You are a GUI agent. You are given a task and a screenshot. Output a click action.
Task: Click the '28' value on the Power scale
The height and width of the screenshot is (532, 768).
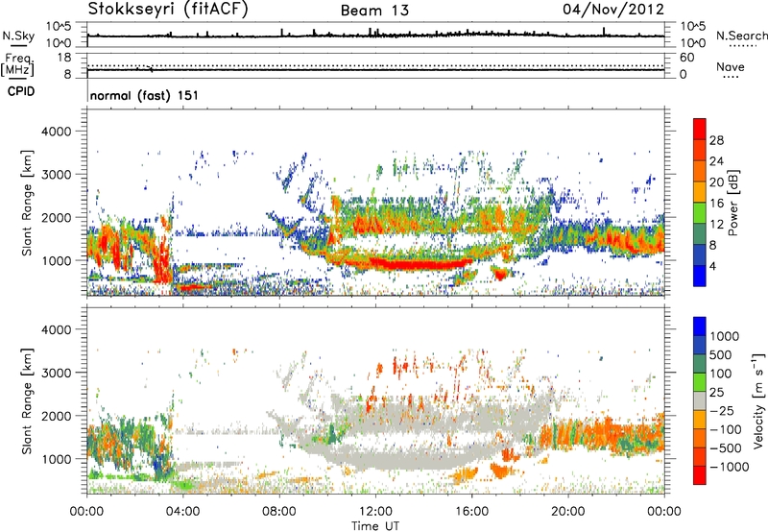click(x=716, y=140)
